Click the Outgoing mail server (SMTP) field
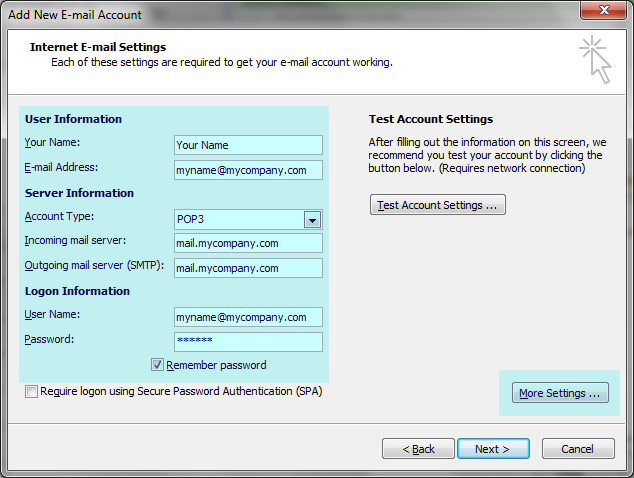634x478 pixels. pyautogui.click(x=247, y=268)
